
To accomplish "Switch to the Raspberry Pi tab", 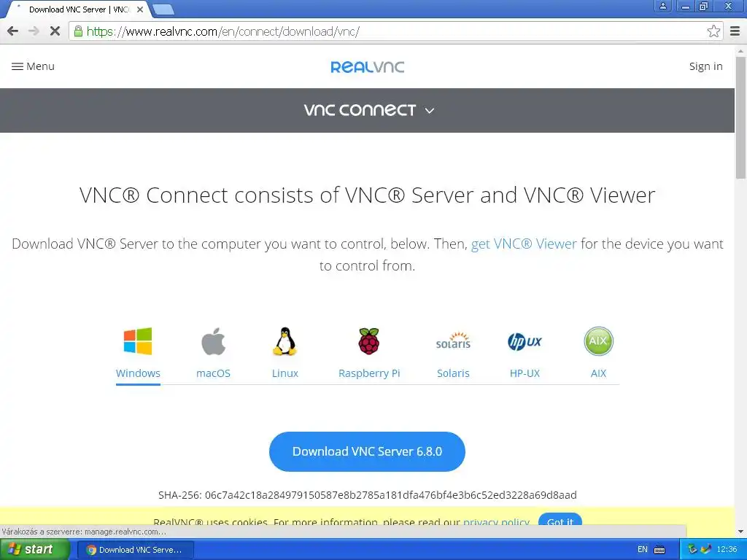I will click(x=369, y=373).
